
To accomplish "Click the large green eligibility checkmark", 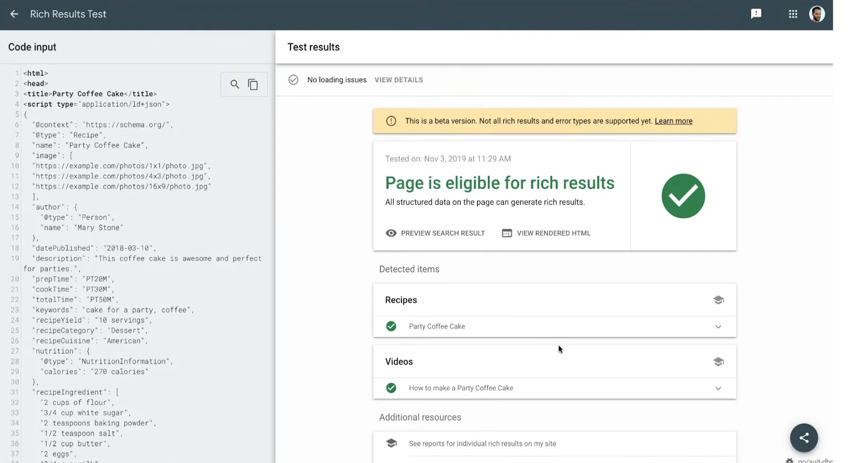I will click(x=683, y=196).
